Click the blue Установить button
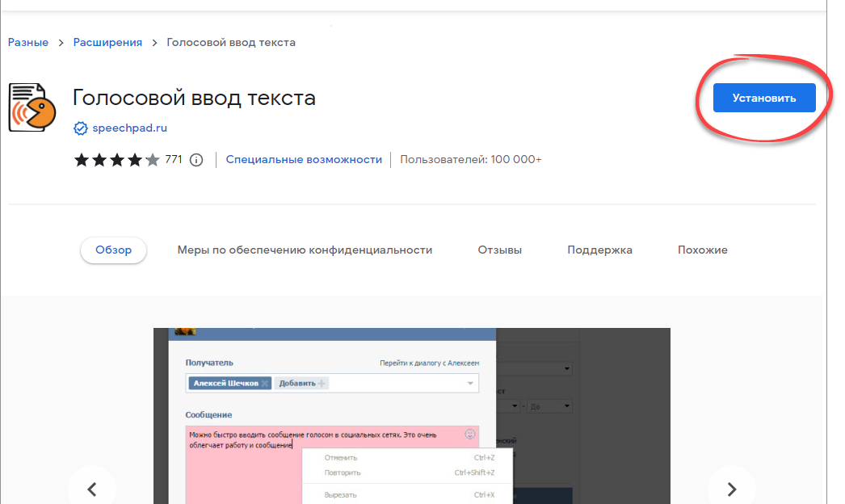Viewport: 845px width, 504px height. pos(763,98)
